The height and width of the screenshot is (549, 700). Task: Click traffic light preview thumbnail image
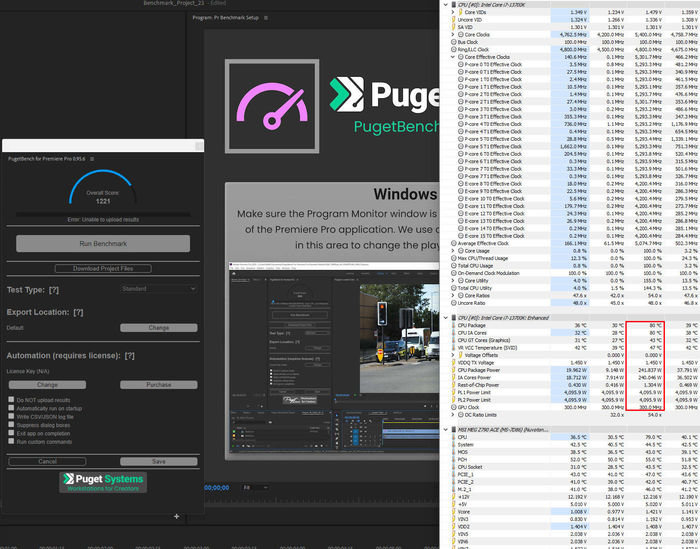400,339
